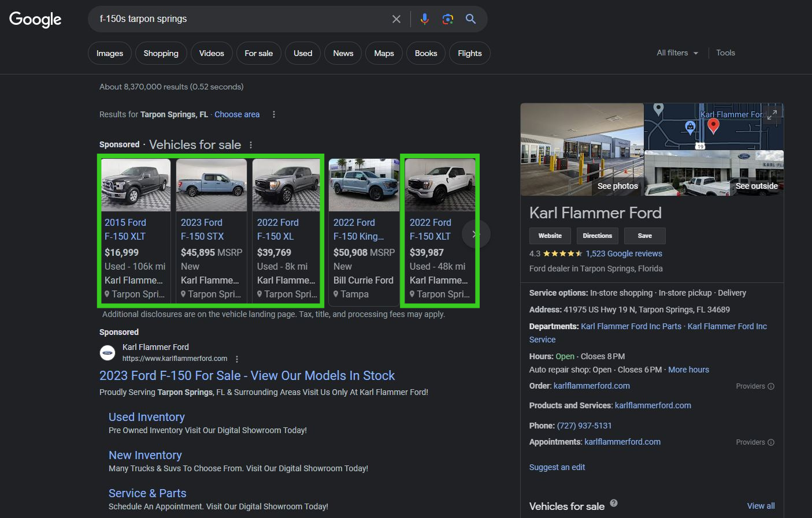Select the Books filter tab
The width and height of the screenshot is (812, 518).
click(426, 53)
